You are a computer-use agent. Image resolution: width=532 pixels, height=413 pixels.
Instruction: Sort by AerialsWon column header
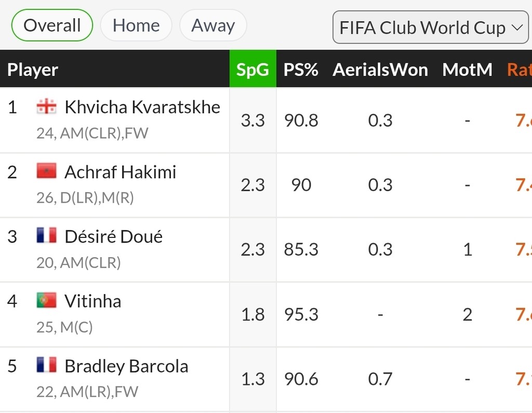click(380, 70)
